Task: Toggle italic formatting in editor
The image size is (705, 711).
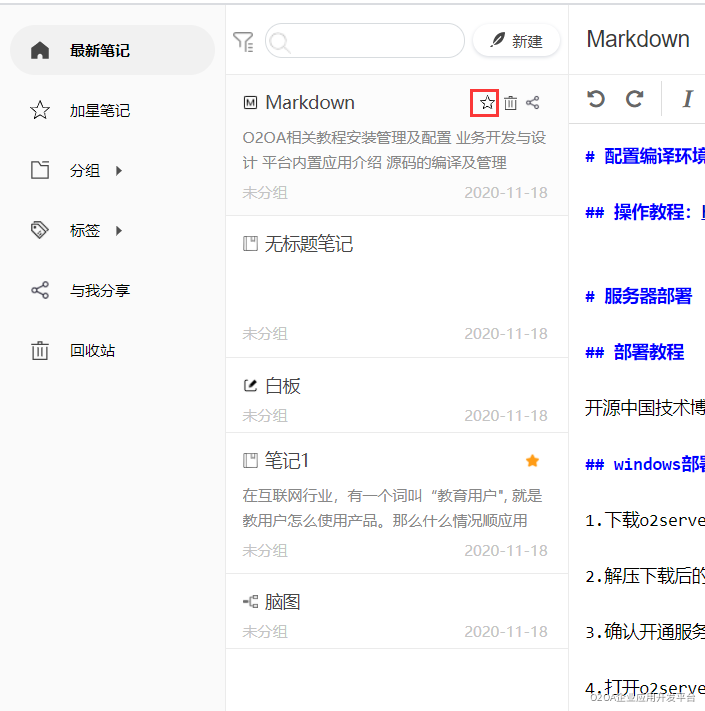Action: (687, 98)
